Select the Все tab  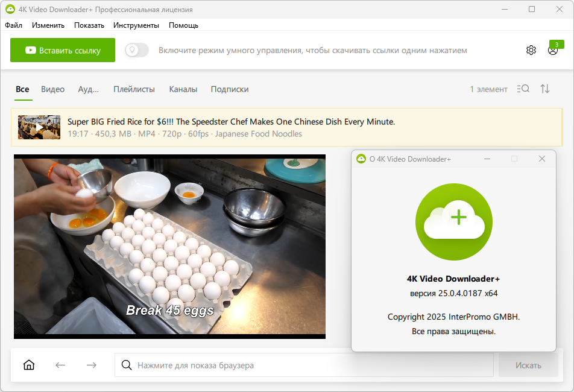[22, 89]
